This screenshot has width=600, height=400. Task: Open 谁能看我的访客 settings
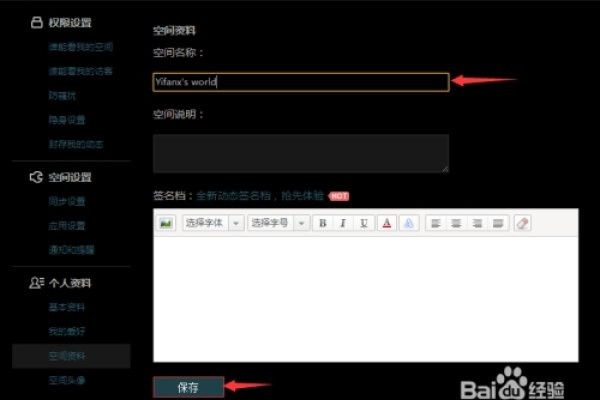click(81, 71)
